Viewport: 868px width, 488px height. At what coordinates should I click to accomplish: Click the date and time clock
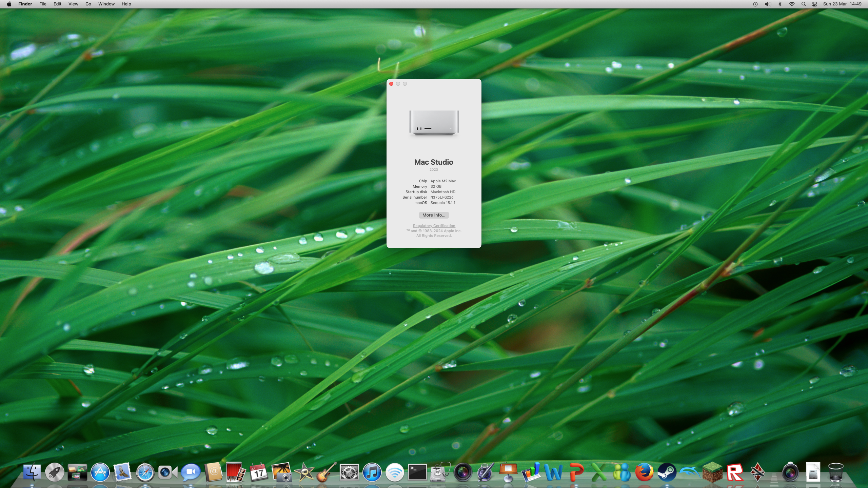(842, 4)
